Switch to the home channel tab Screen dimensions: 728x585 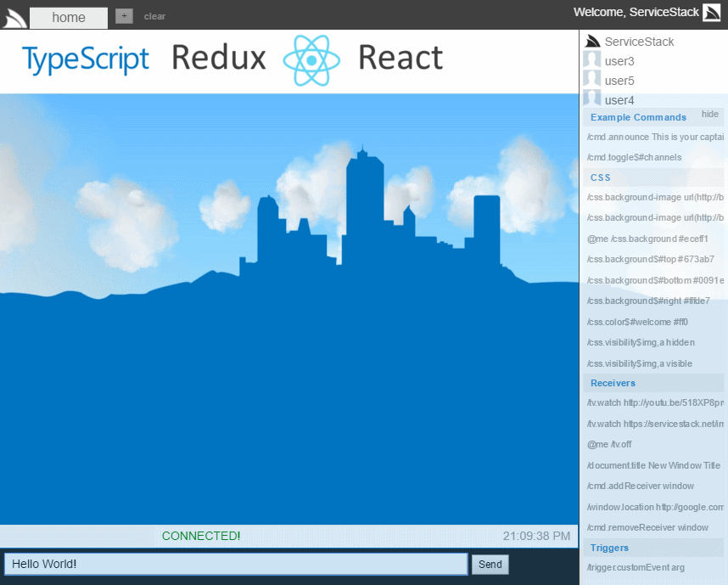[x=69, y=18]
